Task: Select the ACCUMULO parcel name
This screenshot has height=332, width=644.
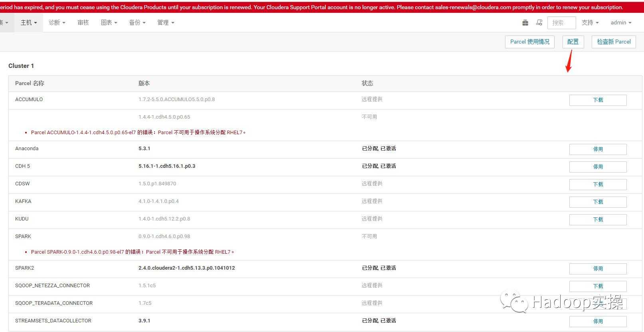Action: [29, 99]
